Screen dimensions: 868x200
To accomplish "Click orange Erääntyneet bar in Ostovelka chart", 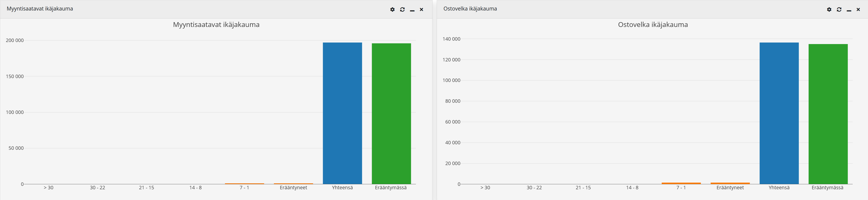I will click(x=730, y=183).
